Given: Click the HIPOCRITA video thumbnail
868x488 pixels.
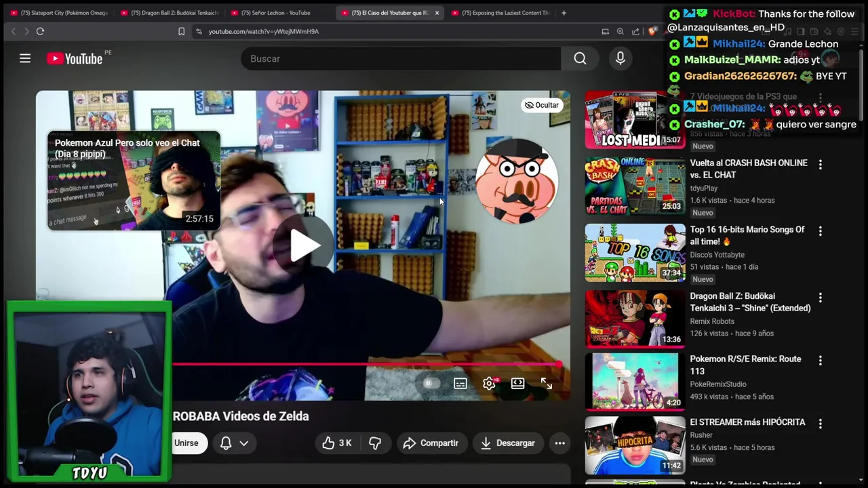Looking at the screenshot, I should (x=635, y=445).
